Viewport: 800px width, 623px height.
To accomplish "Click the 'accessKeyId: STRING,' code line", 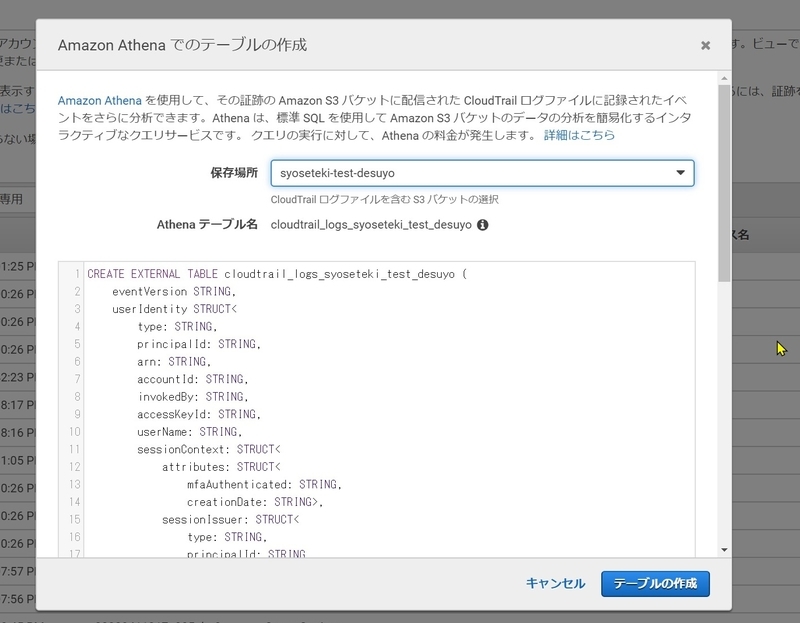I will click(x=199, y=414).
